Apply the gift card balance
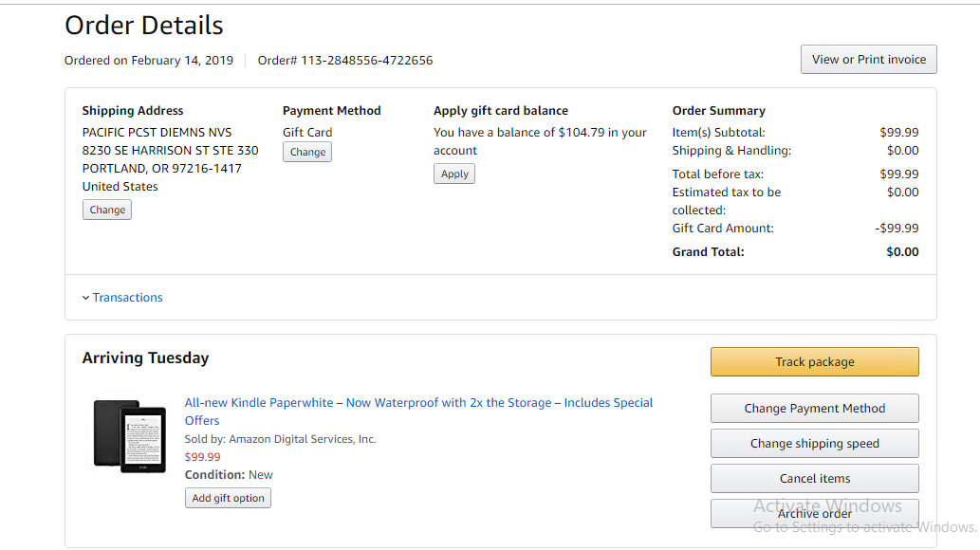980x550 pixels. [454, 174]
